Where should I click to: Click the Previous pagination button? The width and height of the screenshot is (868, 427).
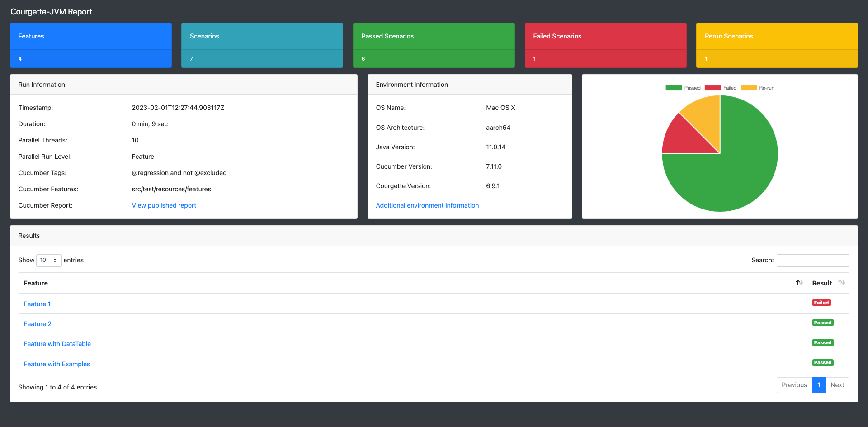tap(794, 385)
